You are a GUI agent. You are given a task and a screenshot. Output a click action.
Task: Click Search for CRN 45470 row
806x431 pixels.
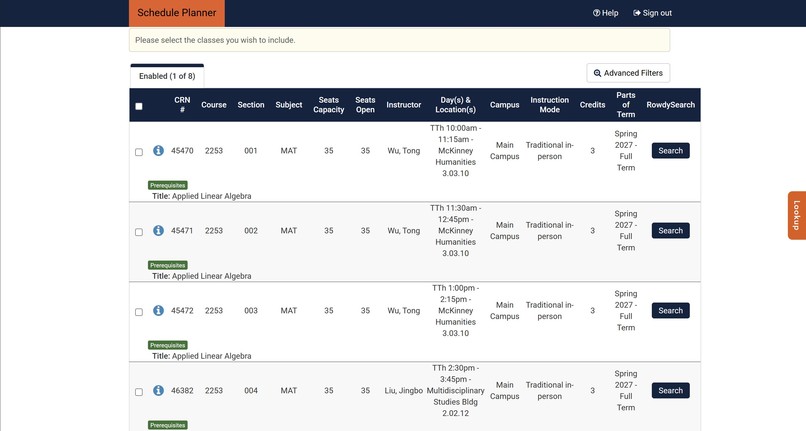670,151
